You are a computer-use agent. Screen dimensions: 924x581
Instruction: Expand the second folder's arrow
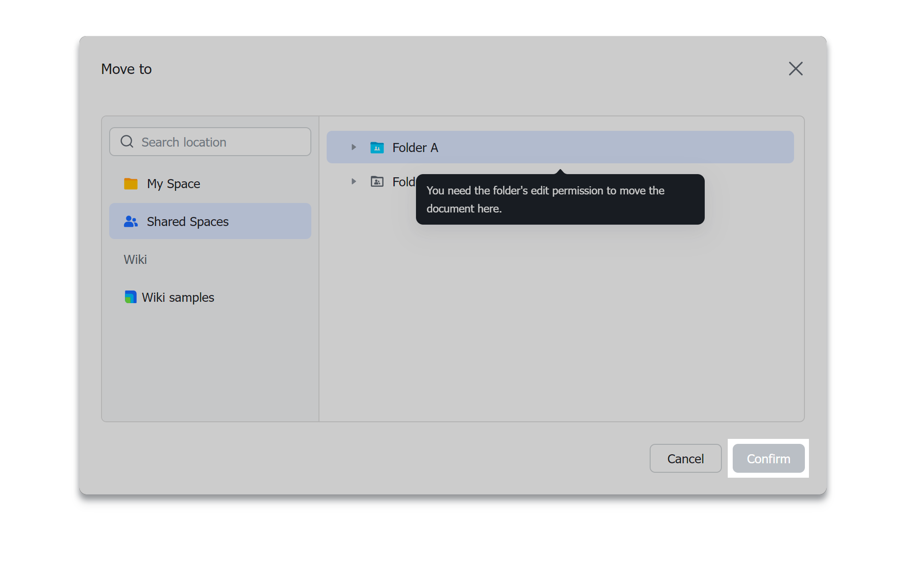354,182
